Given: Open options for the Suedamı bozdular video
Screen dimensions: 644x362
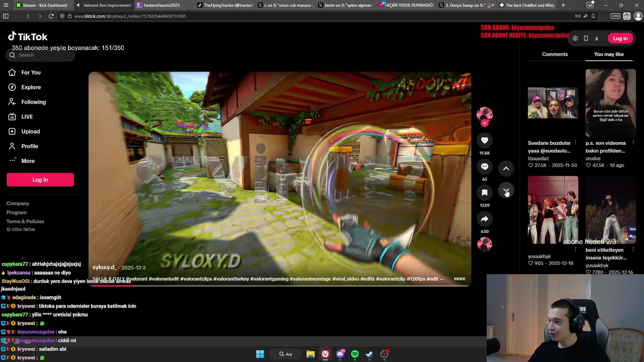Looking at the screenshot, I should pyautogui.click(x=576, y=143).
